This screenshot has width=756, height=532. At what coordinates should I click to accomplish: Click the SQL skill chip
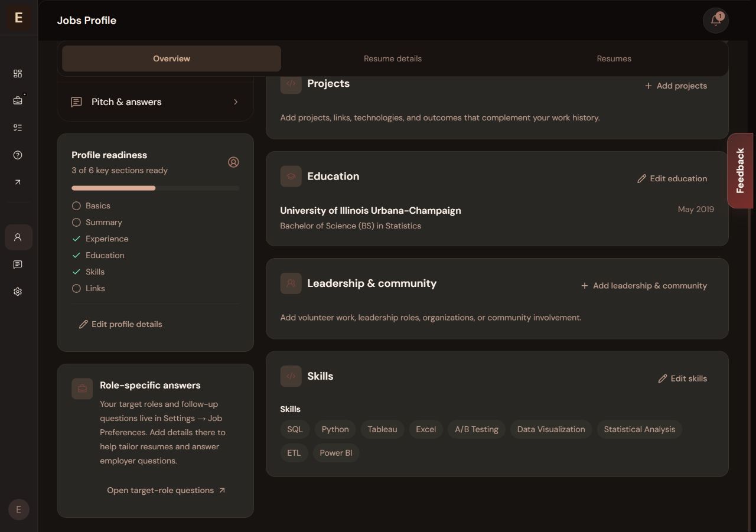pos(295,429)
